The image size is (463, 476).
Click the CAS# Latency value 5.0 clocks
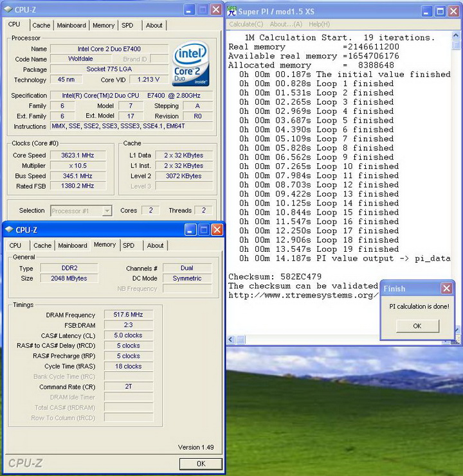coord(128,335)
